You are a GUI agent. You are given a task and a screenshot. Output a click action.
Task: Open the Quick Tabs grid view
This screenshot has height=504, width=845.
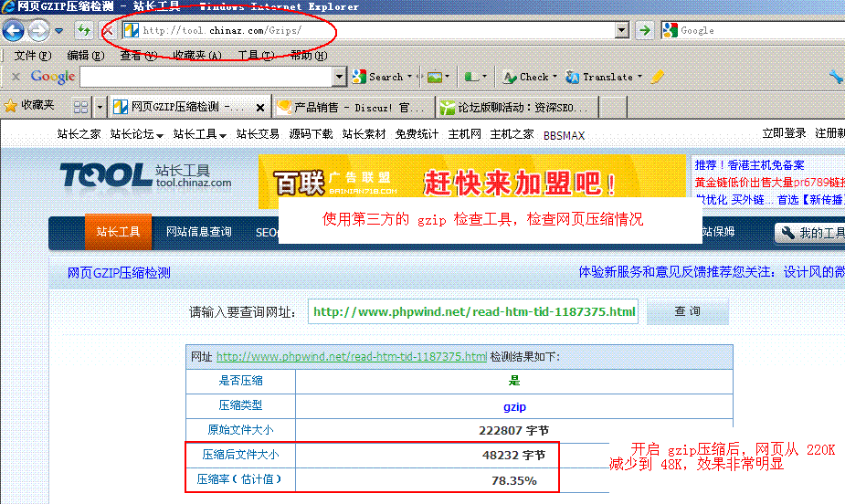[x=80, y=107]
